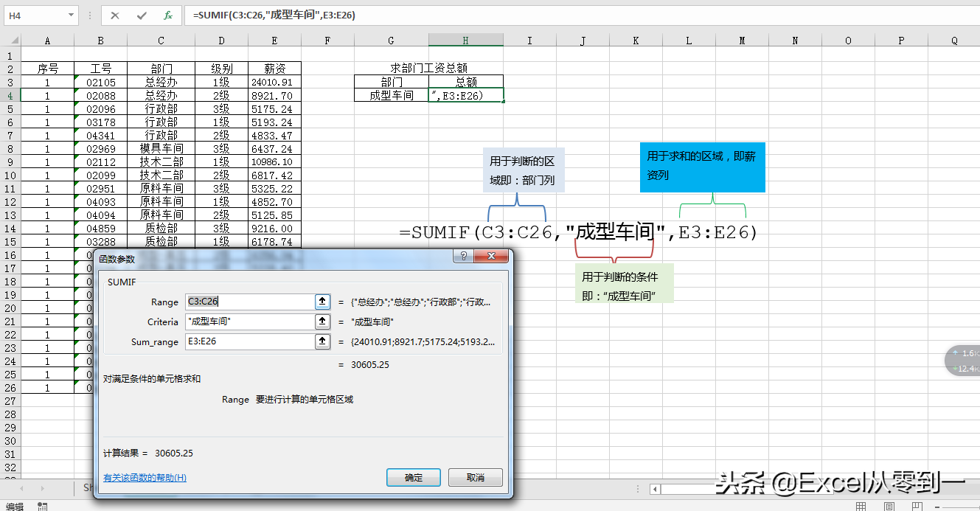Viewport: 980px width, 511px height.
Task: Click cell with salary 10986.10
Action: [x=274, y=161]
